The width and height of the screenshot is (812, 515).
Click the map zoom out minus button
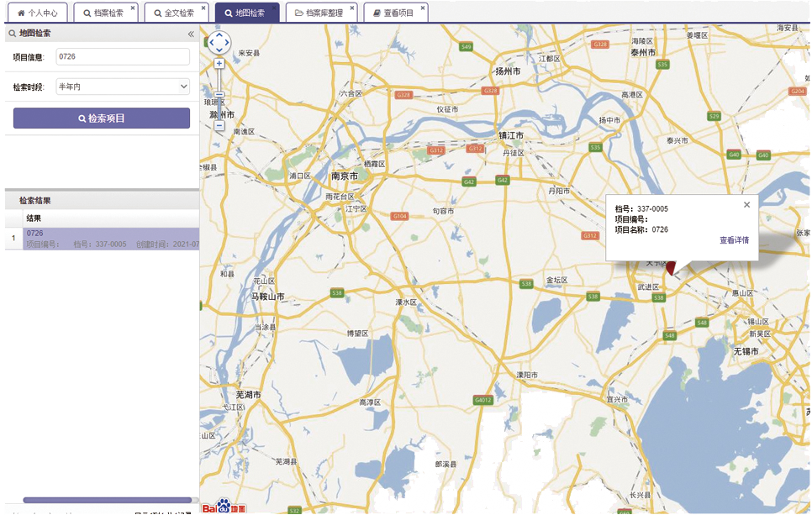[219, 126]
